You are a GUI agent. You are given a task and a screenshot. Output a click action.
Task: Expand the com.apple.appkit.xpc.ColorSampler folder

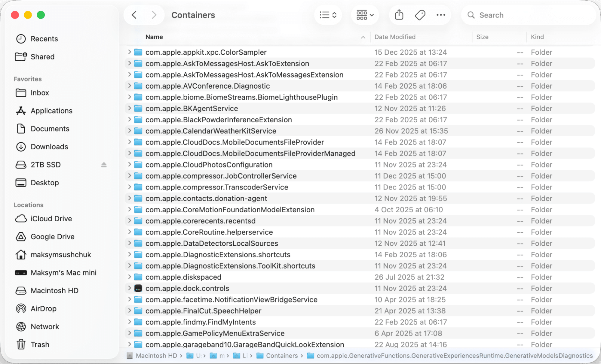click(129, 52)
